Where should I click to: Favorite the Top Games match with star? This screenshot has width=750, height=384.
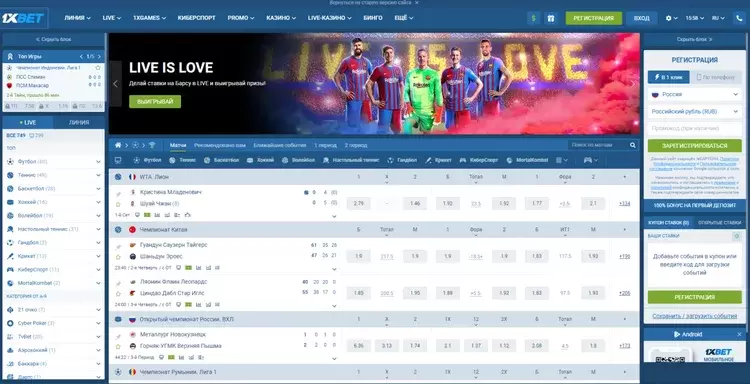point(98,68)
